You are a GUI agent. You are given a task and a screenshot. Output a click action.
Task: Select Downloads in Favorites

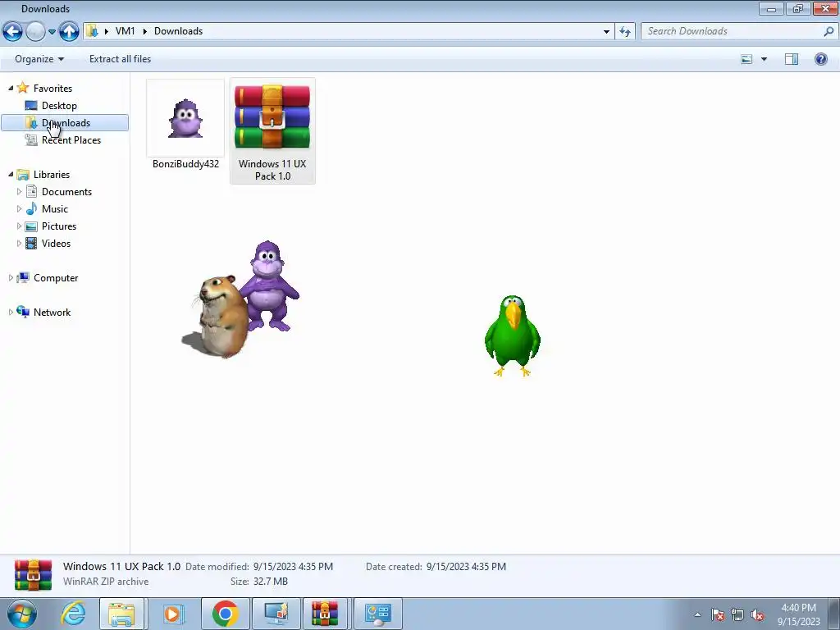click(66, 123)
